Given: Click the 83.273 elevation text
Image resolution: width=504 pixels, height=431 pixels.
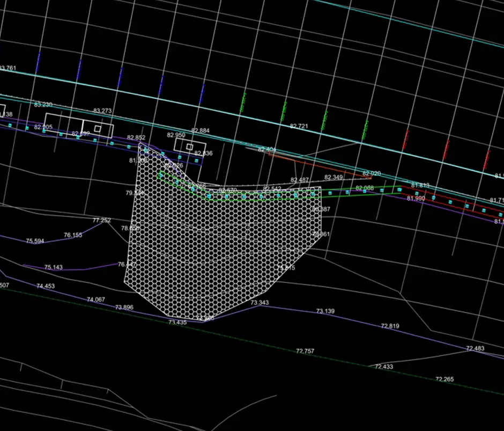Looking at the screenshot, I should (x=102, y=111).
